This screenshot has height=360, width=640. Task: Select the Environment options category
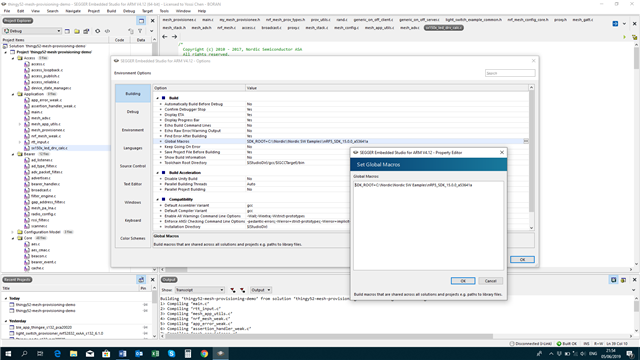(133, 130)
